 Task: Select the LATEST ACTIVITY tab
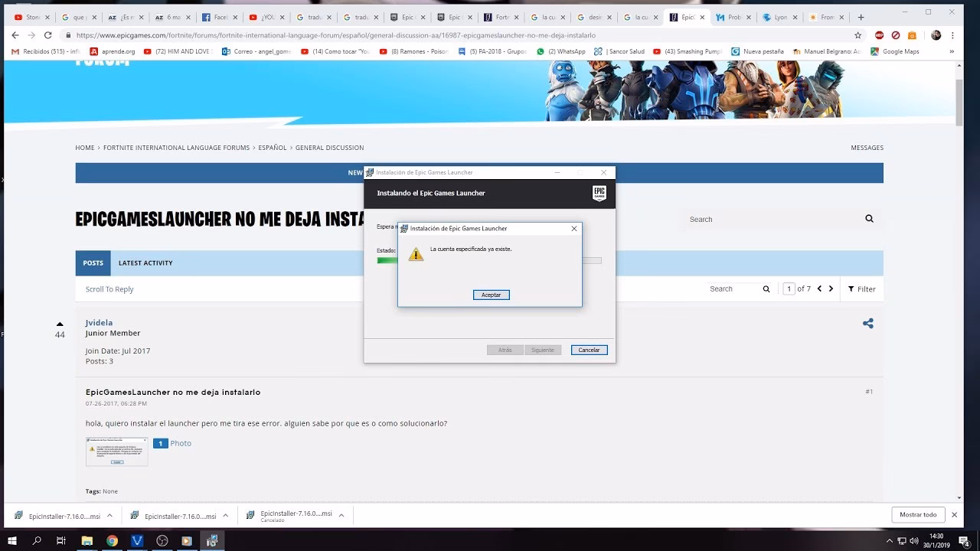(x=145, y=262)
